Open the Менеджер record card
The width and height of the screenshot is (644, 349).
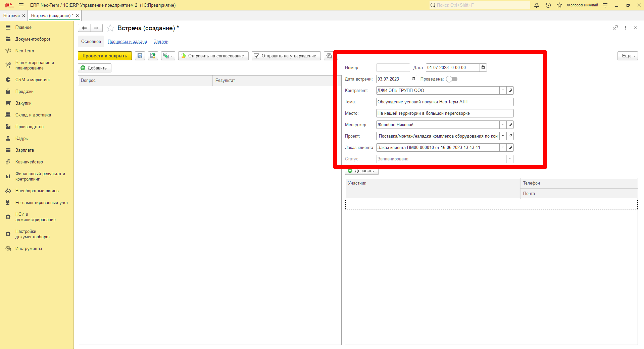510,124
